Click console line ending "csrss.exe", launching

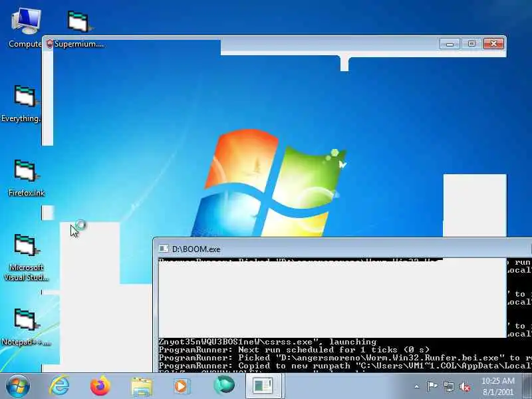pyautogui.click(x=267, y=342)
